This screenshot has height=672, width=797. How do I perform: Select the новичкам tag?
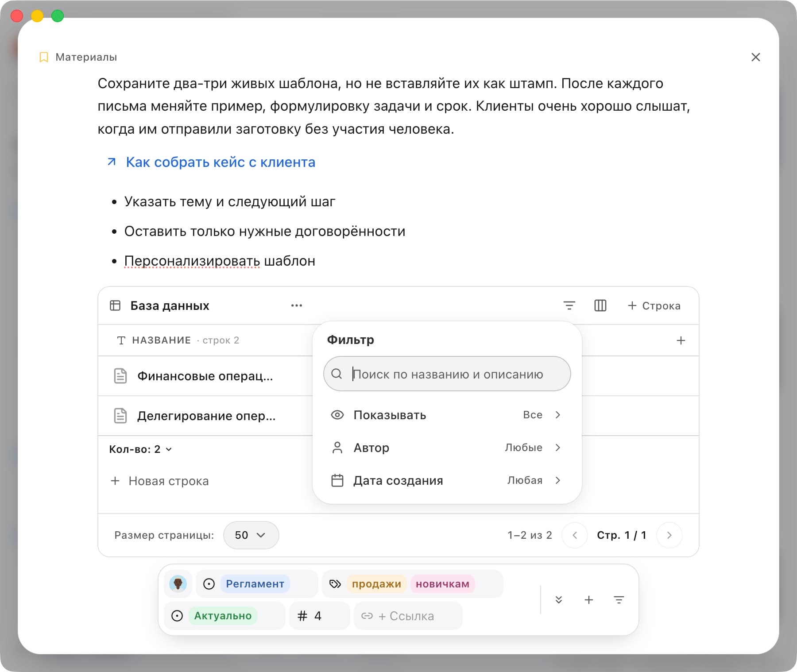click(442, 584)
